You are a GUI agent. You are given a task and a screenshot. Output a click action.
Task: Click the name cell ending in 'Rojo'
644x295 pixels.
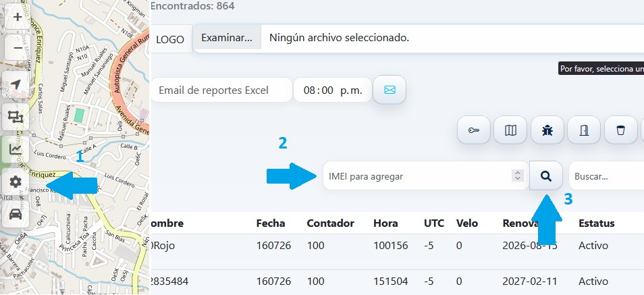point(163,246)
